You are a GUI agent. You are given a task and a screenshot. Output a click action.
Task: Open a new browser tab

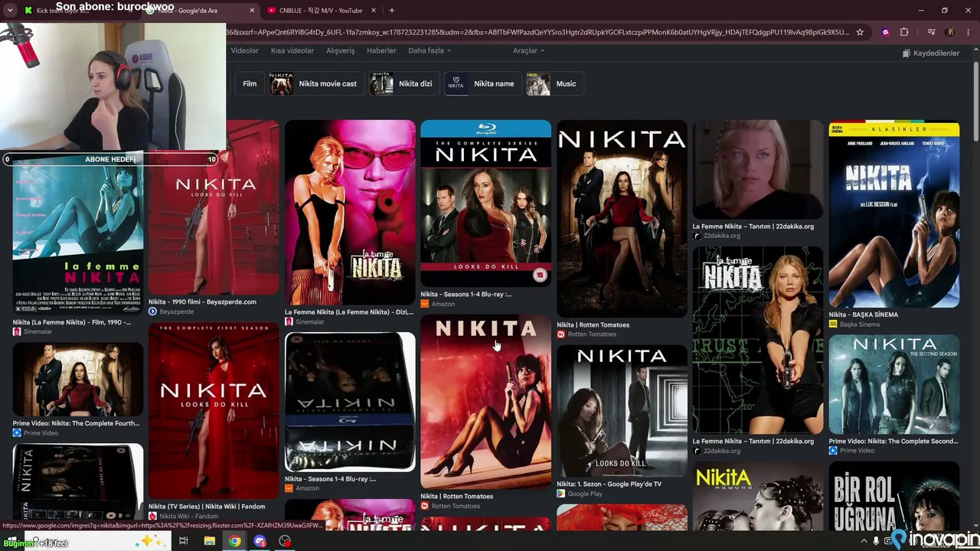391,11
